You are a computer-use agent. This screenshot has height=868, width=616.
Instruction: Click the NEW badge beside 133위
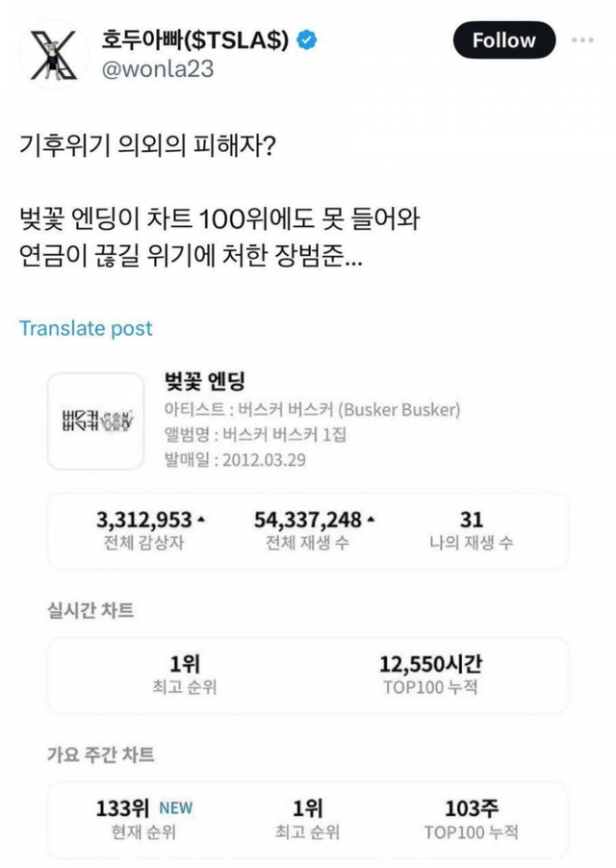pos(175,807)
